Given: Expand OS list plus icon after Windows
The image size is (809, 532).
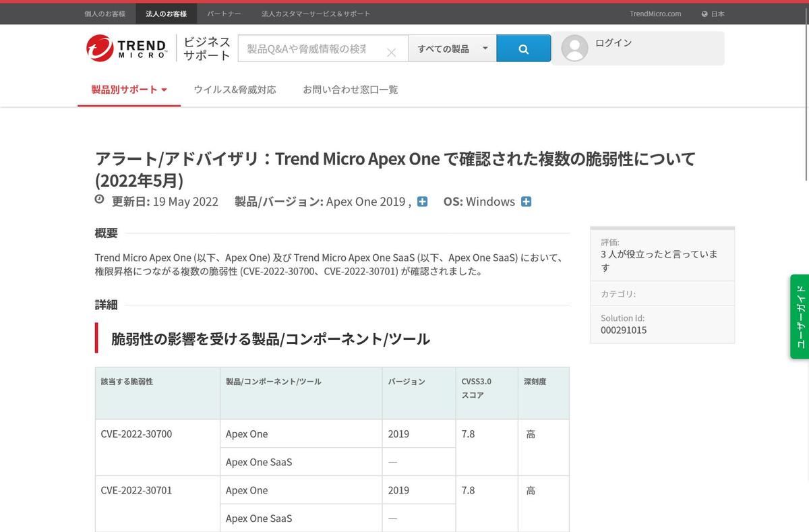Looking at the screenshot, I should pos(526,201).
